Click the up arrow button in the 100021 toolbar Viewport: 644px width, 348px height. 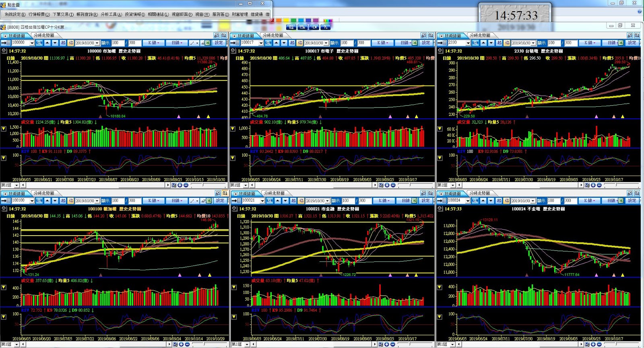(277, 201)
